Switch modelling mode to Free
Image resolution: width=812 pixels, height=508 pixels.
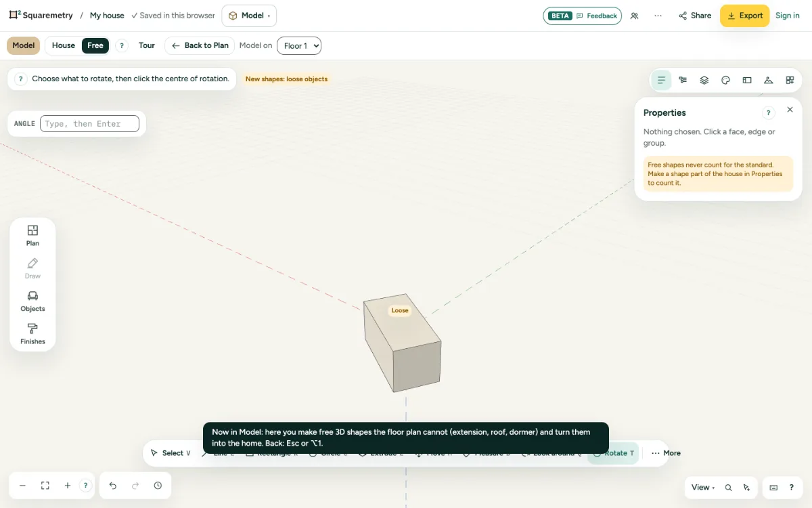click(95, 45)
